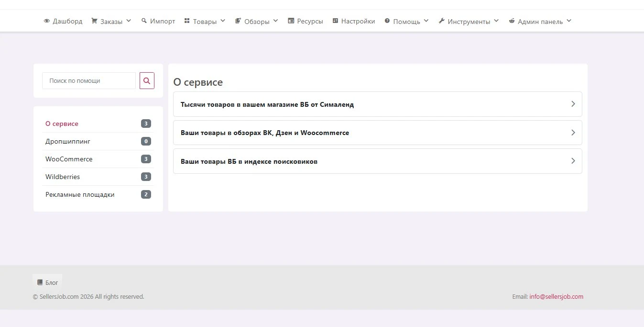Select the Рекламные площадки help category
Image resolution: width=644 pixels, height=327 pixels.
point(80,194)
